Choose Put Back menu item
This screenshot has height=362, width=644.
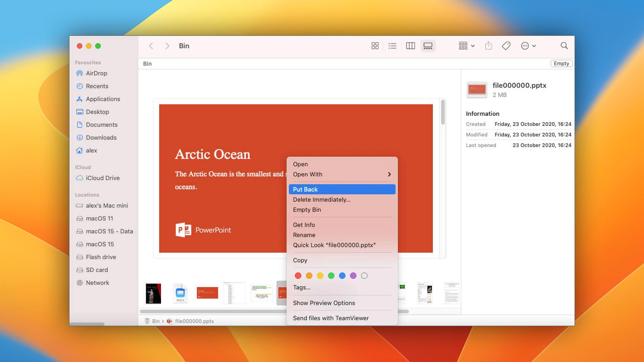342,189
